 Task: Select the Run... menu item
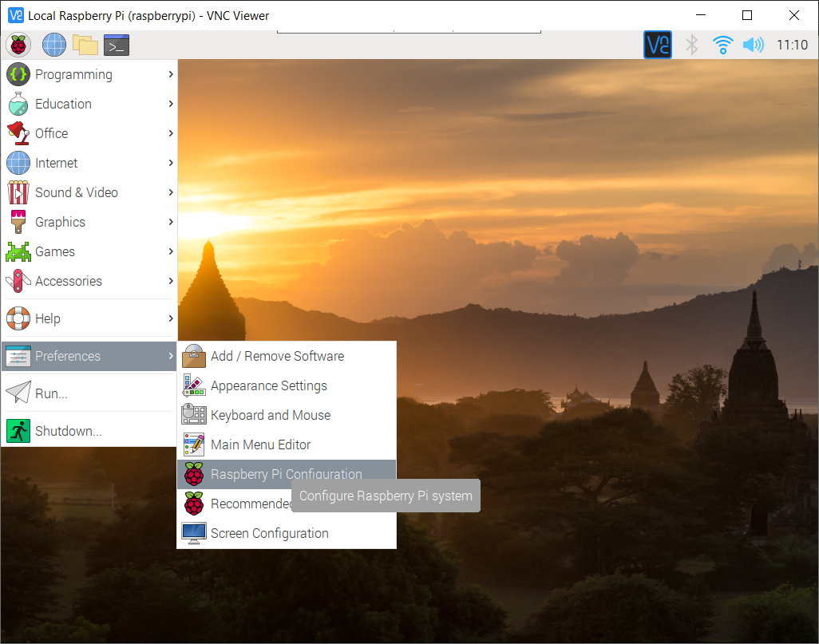89,393
